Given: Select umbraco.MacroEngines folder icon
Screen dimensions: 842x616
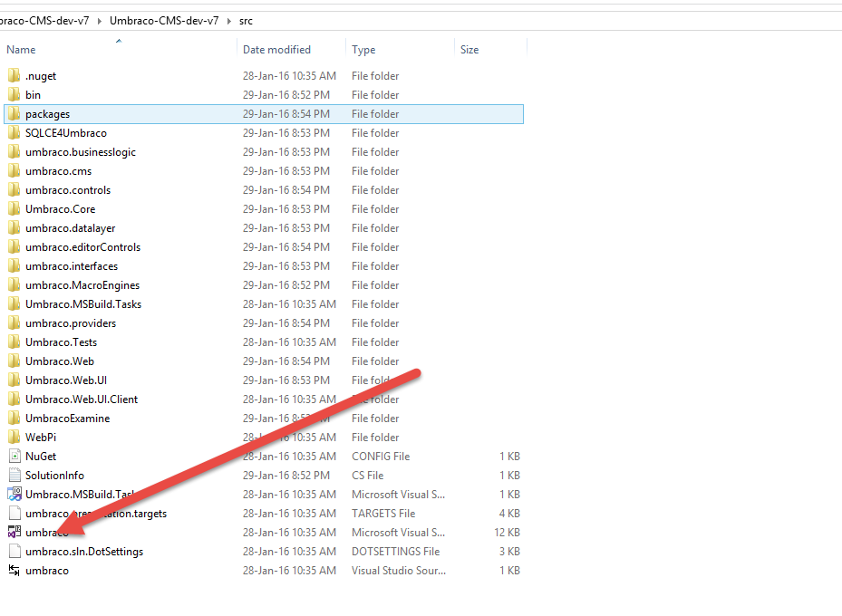Looking at the screenshot, I should [15, 285].
